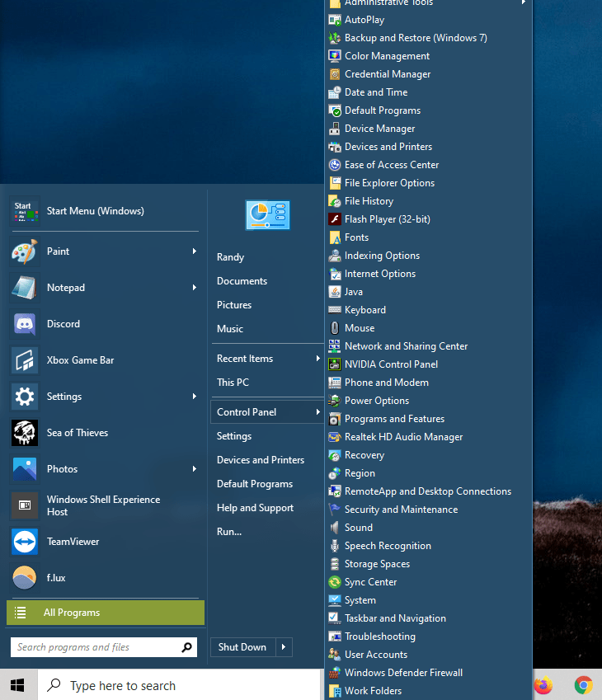Click the Windows Start button on the taskbar
Viewport: 602px width, 700px height.
point(17,685)
